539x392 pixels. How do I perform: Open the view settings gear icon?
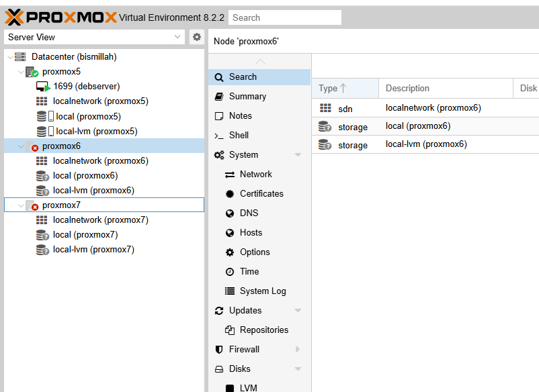pyautogui.click(x=196, y=37)
